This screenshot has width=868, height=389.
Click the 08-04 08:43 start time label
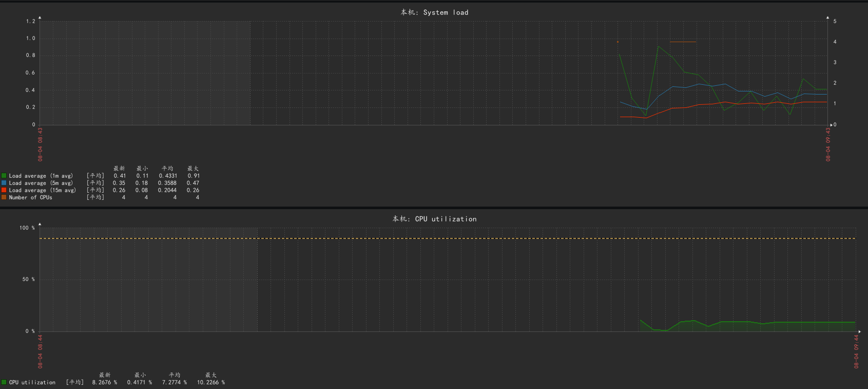pyautogui.click(x=40, y=144)
